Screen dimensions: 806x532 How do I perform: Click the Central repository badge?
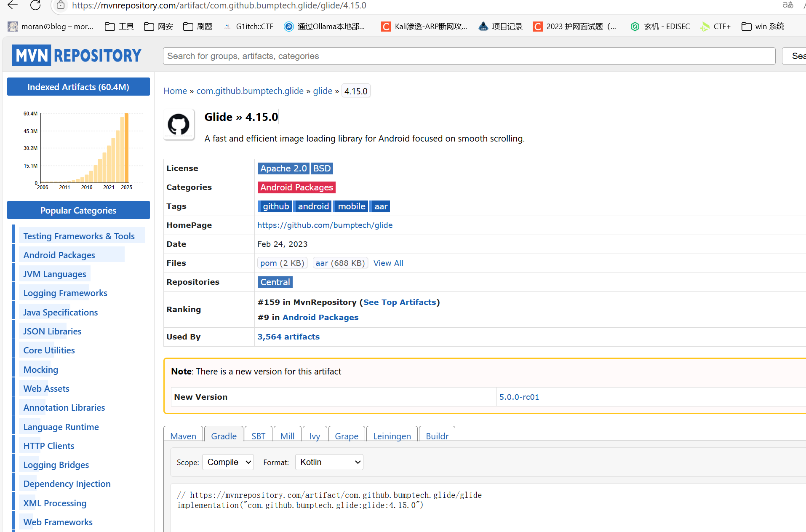click(275, 282)
